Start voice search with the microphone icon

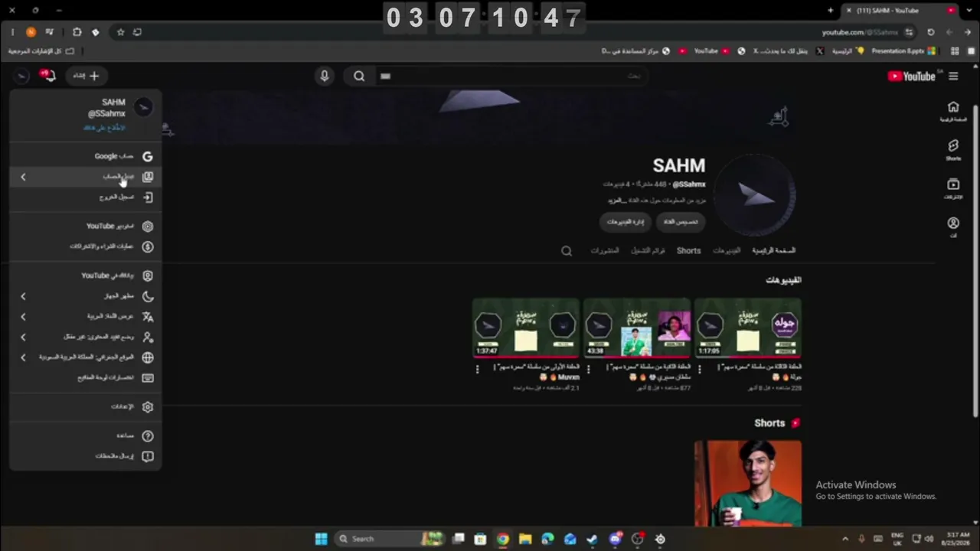pos(325,76)
